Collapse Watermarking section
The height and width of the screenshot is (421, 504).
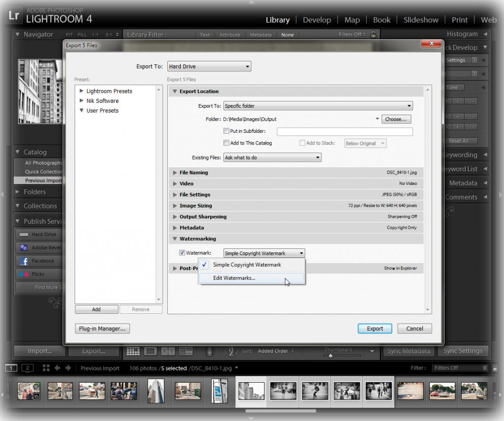(x=175, y=239)
